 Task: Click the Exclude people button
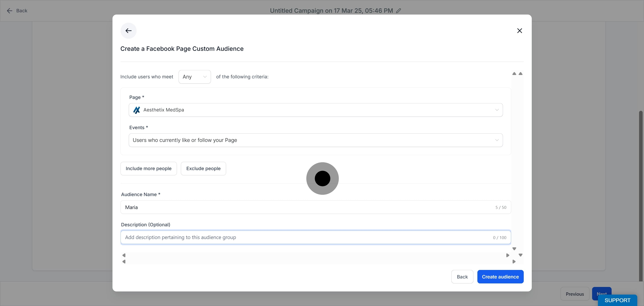coord(203,168)
